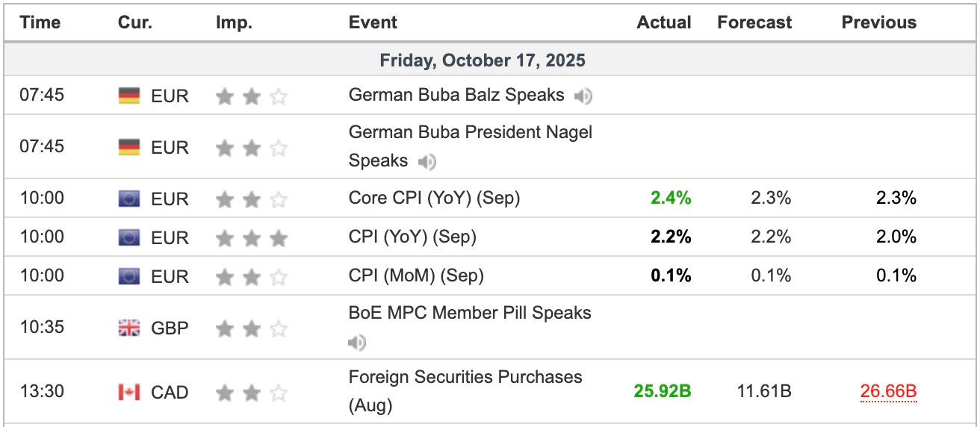Sort by the Time column header
This screenshot has height=427, width=980.
tap(39, 22)
